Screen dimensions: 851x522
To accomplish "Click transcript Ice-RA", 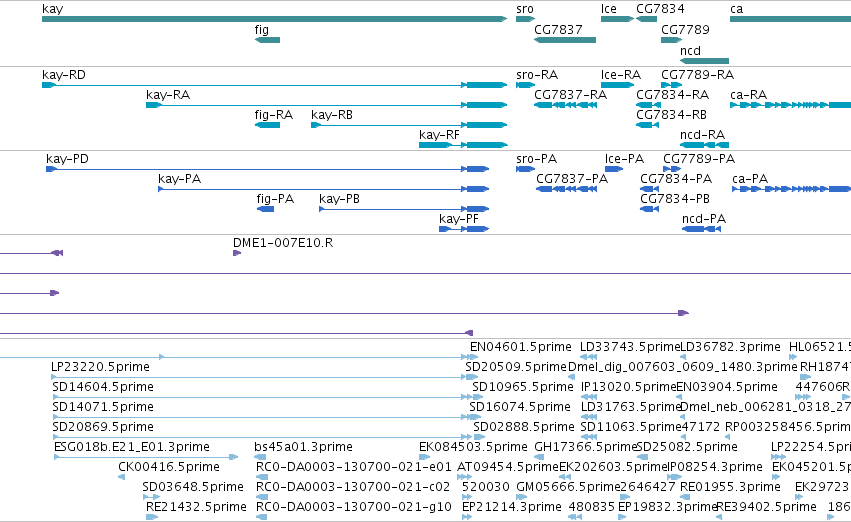I will pos(617,85).
